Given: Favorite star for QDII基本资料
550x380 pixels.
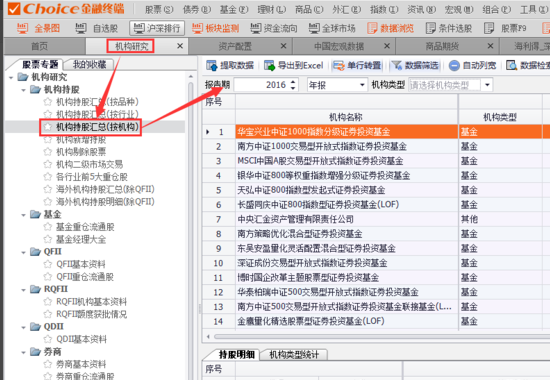Looking at the screenshot, I should (x=48, y=339).
